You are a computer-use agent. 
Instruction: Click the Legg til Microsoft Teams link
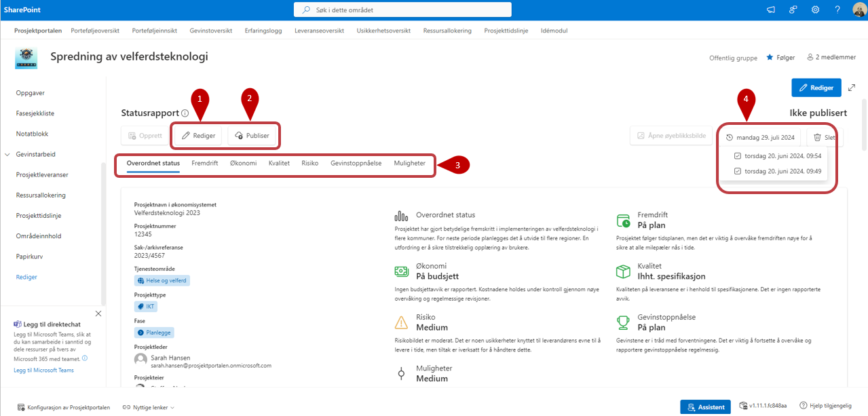(43, 370)
